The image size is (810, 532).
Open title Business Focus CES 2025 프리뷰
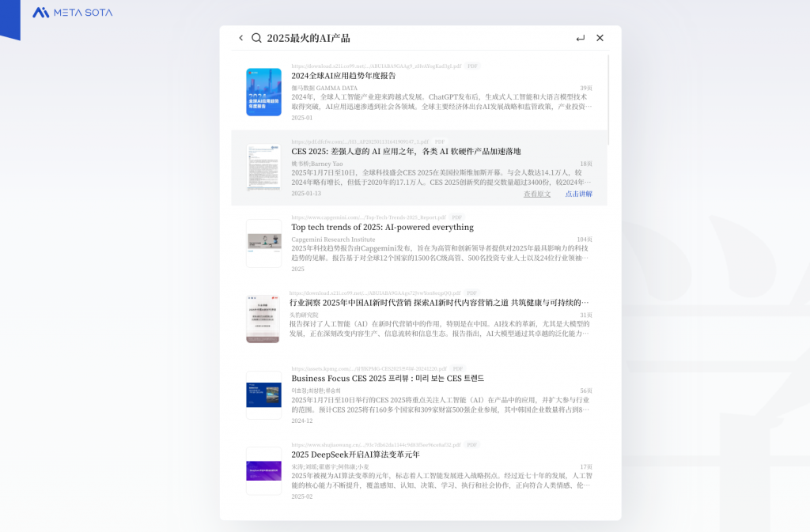click(388, 378)
